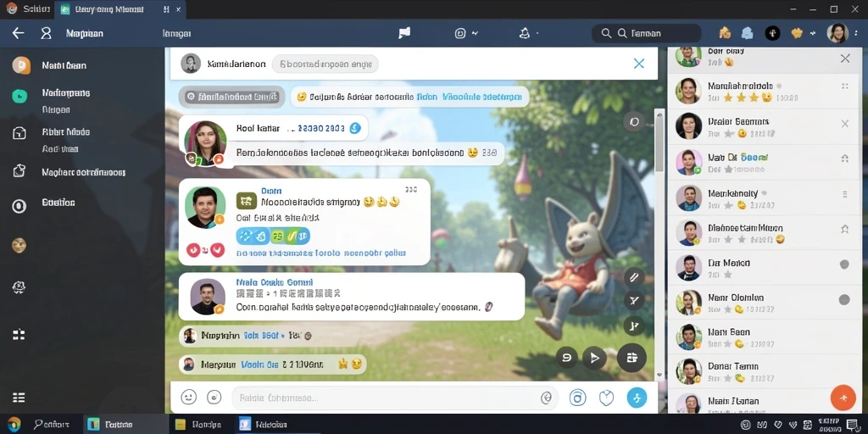
Task: Click the large dark grid circle button
Action: 632,358
